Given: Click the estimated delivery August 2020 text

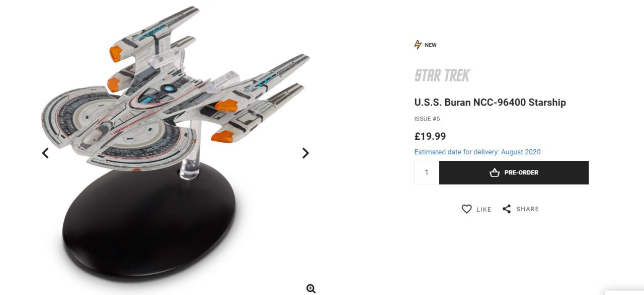Looking at the screenshot, I should [477, 152].
